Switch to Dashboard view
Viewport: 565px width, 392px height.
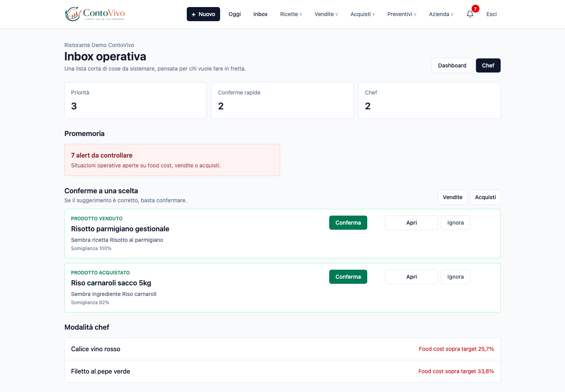click(x=452, y=65)
